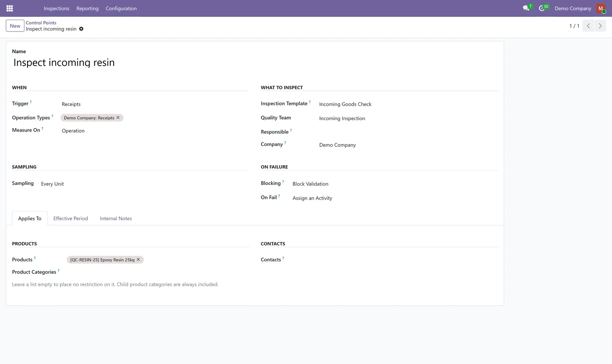The image size is (612, 364).
Task: Remove the Demo Company: Receipts tag
Action: 118,118
